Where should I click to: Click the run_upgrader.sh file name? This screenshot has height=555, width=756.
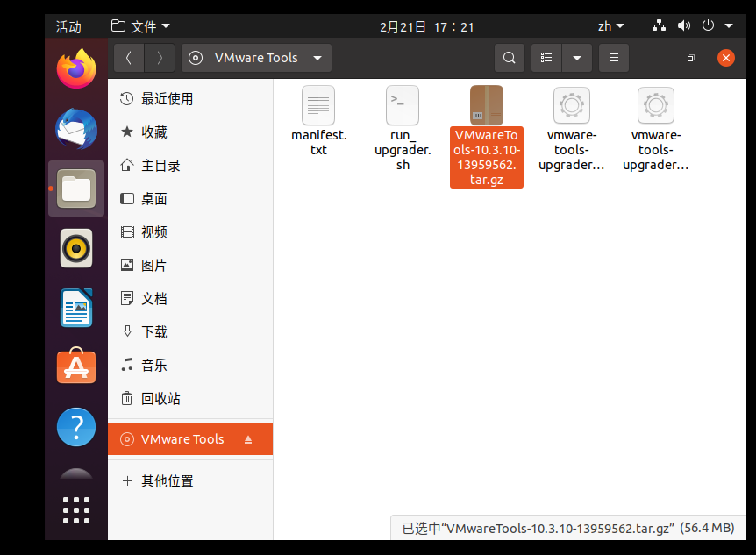[403, 149]
